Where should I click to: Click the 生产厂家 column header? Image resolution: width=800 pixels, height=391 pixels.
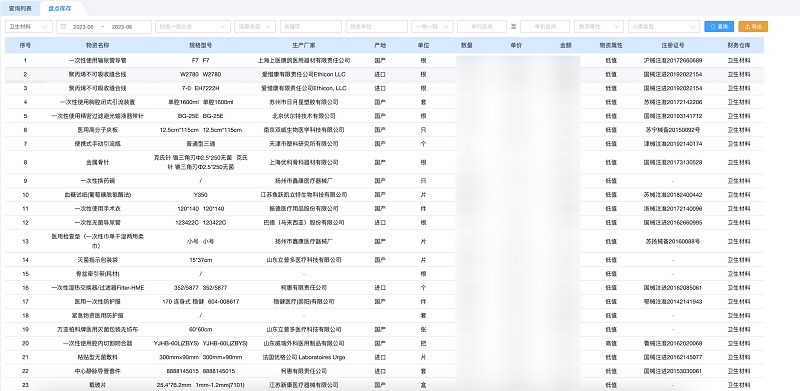coord(304,45)
